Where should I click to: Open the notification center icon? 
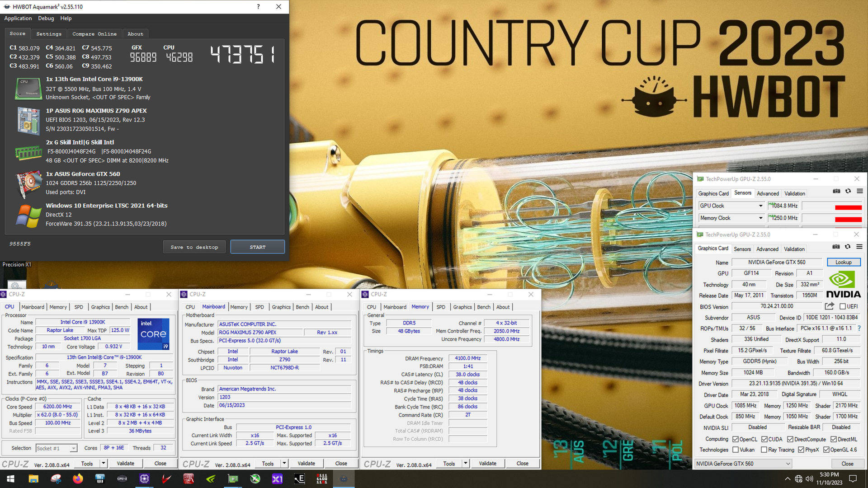(x=853, y=479)
